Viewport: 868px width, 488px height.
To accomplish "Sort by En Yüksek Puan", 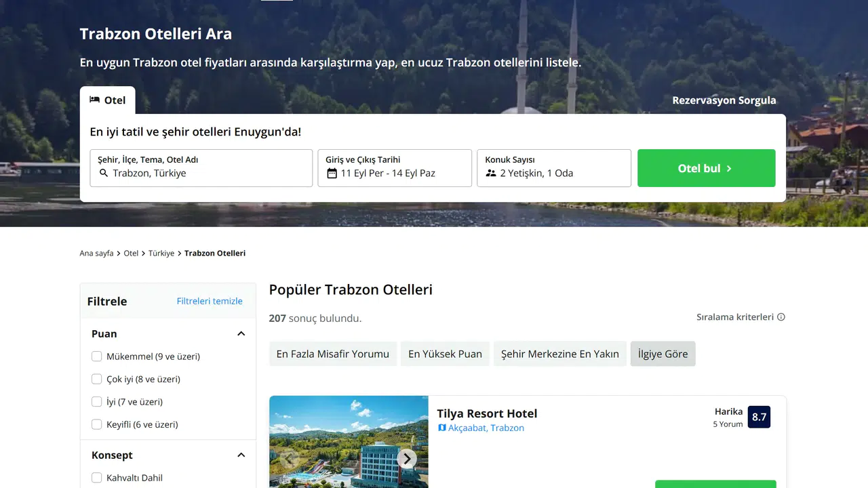I will 445,354.
